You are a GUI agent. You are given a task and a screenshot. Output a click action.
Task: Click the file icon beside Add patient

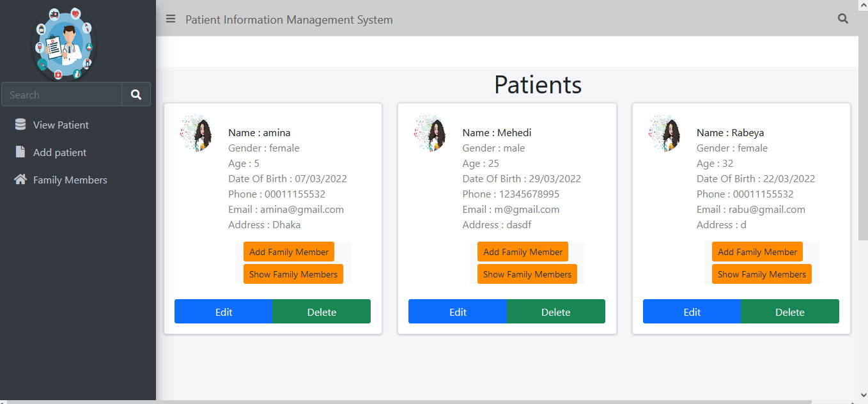(x=20, y=152)
